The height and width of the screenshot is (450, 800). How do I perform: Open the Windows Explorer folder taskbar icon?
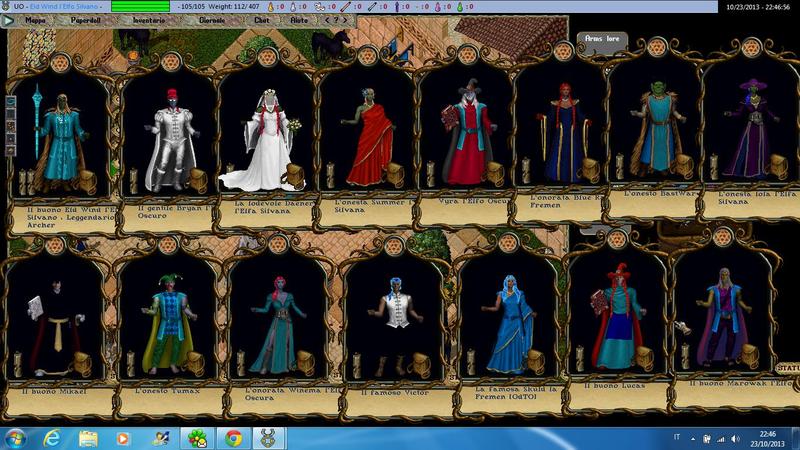[88, 439]
